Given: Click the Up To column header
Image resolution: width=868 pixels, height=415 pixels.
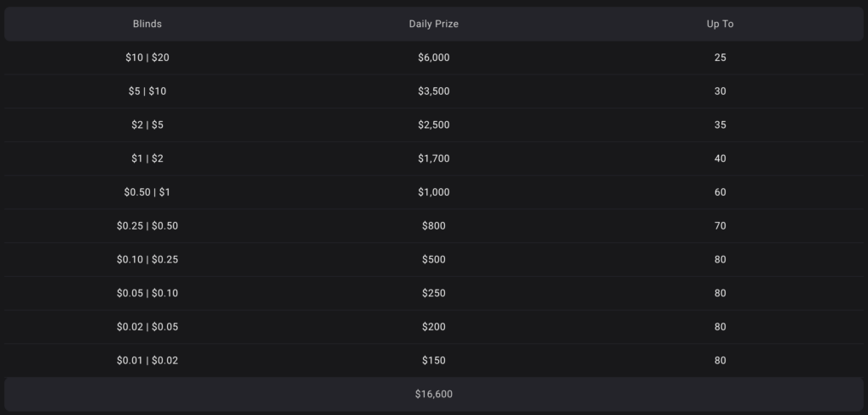Looking at the screenshot, I should click(720, 24).
